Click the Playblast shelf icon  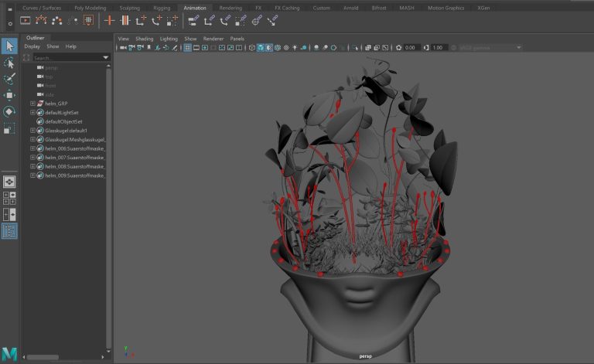[25, 20]
